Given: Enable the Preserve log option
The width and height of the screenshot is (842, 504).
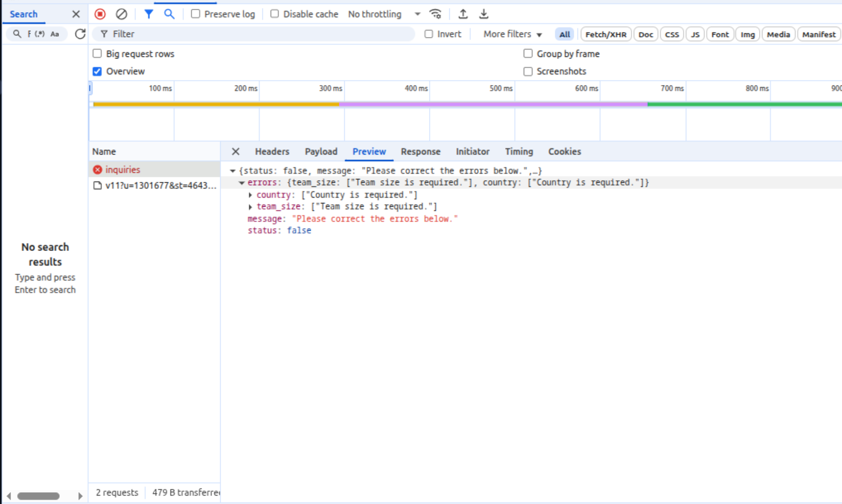Looking at the screenshot, I should (195, 13).
